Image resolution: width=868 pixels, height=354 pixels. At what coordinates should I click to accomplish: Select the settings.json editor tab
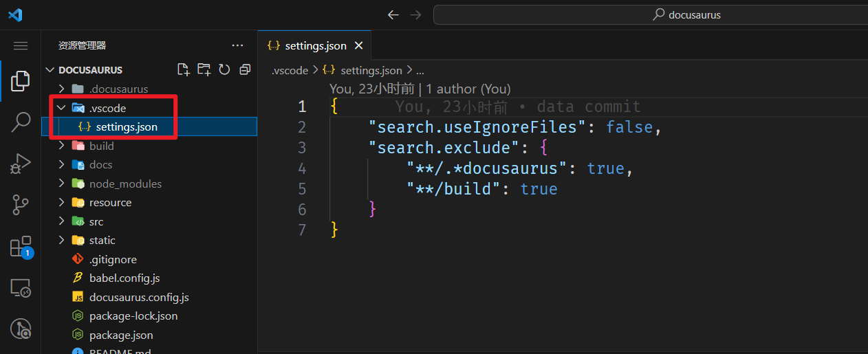pos(314,46)
